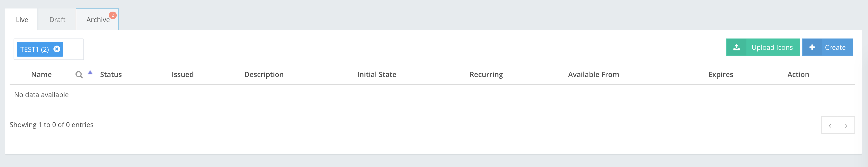Click inside the tag filter input box
Viewport: 868px width, 167px height.
click(73, 49)
